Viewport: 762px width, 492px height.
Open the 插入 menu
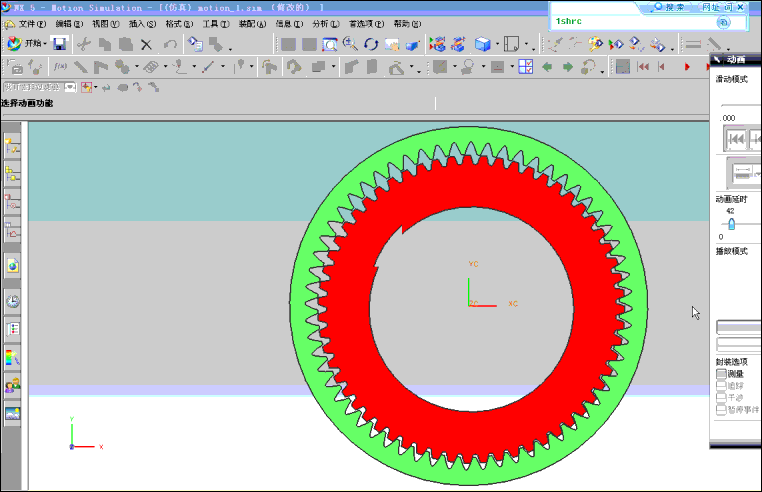(x=142, y=24)
